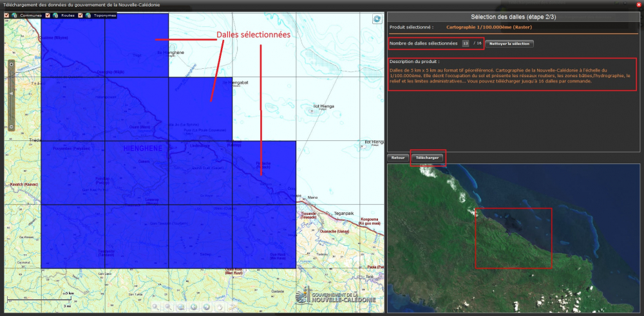Viewport: 644px width, 316px height.
Task: Uncheck the Communes layer checkbox
Action: 6,15
